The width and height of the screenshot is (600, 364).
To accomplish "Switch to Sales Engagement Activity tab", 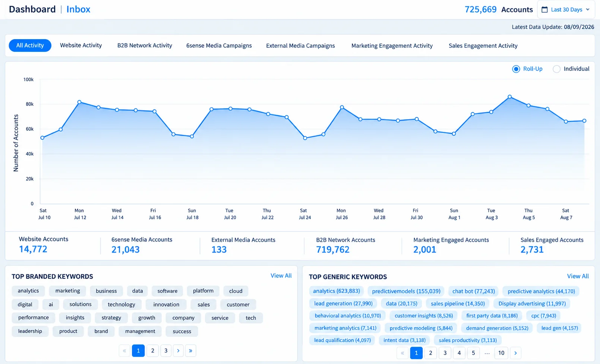I will tap(483, 45).
